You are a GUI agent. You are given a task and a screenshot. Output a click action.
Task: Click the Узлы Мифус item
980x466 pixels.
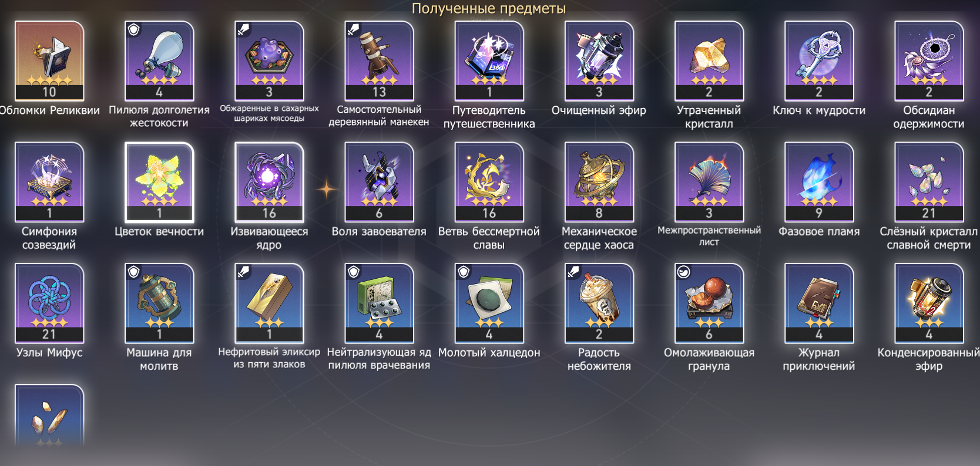pyautogui.click(x=49, y=303)
